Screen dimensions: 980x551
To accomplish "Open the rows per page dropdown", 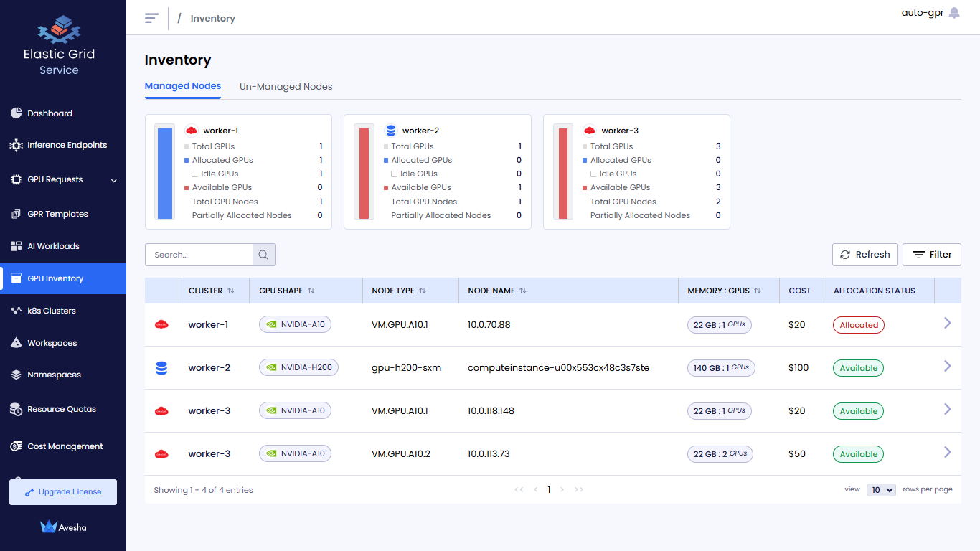I will [881, 490].
